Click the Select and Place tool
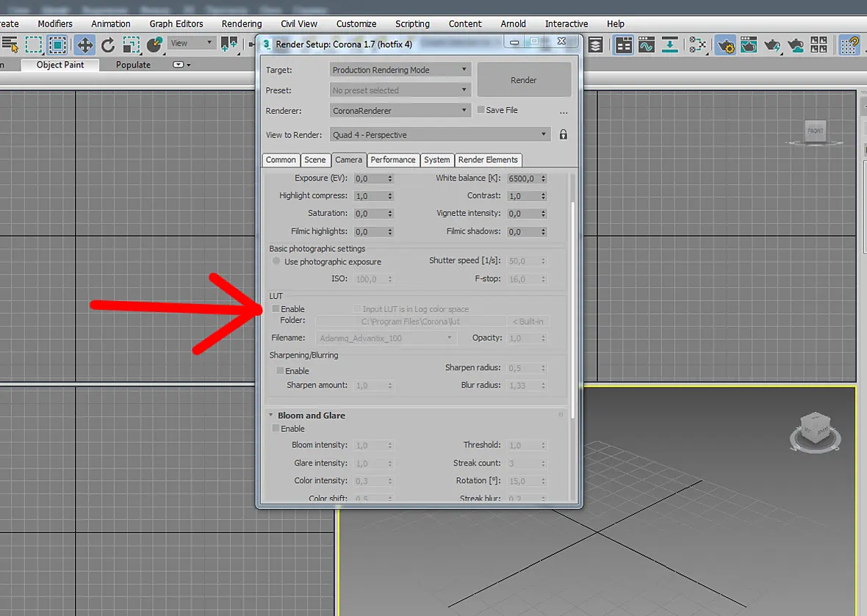Image resolution: width=867 pixels, height=616 pixels. coord(154,45)
